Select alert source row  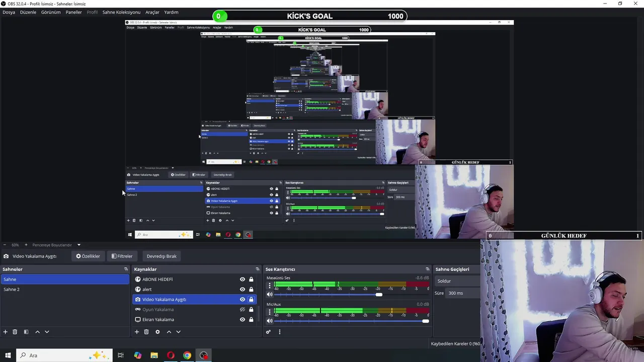coord(195,290)
